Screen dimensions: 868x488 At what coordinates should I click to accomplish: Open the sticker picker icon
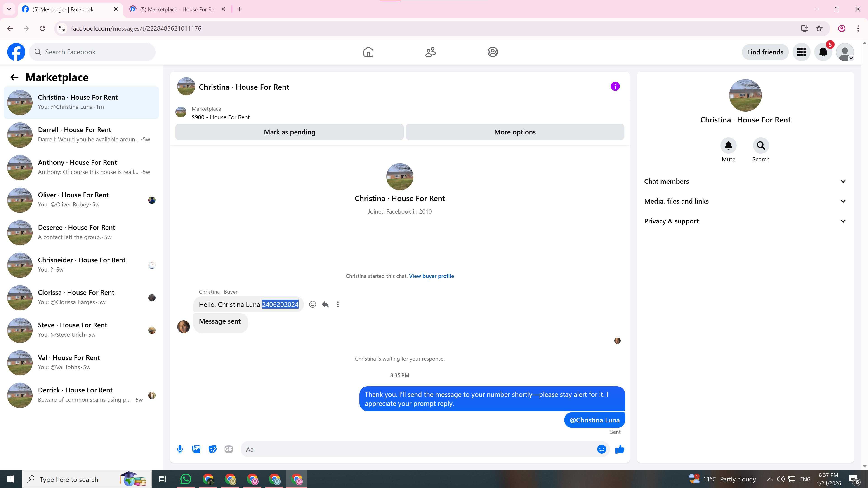(x=212, y=449)
